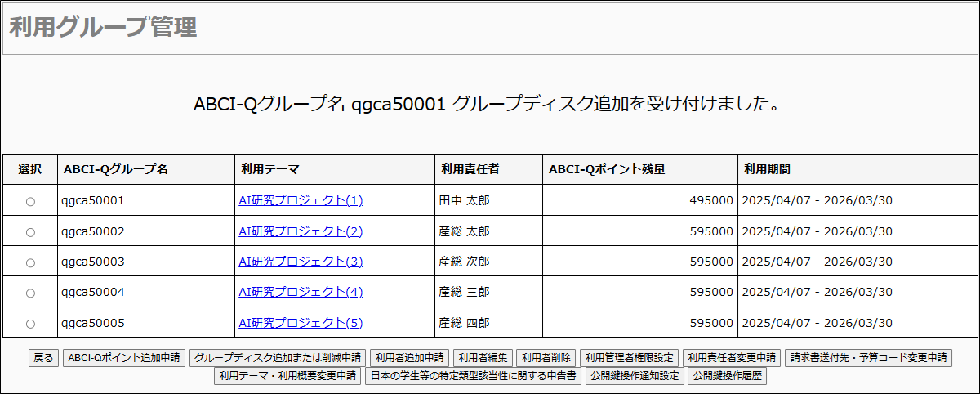The image size is (980, 394).
Task: Choose the qgca50003 group radio button
Action: (x=30, y=262)
